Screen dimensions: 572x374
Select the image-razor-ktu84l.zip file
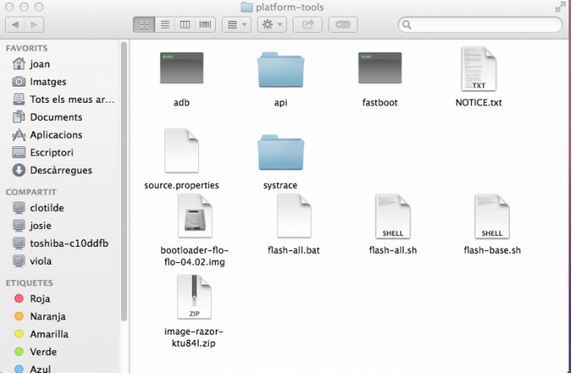point(194,298)
